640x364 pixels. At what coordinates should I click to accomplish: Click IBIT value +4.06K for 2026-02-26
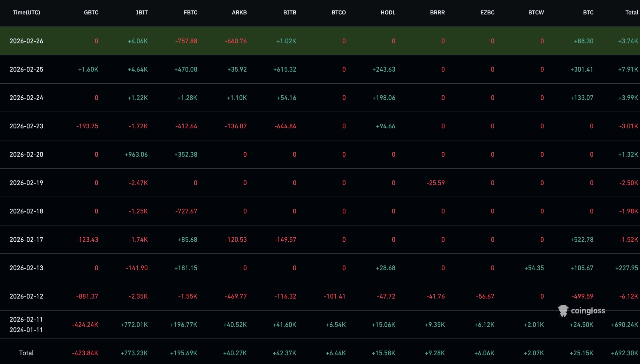pyautogui.click(x=138, y=41)
